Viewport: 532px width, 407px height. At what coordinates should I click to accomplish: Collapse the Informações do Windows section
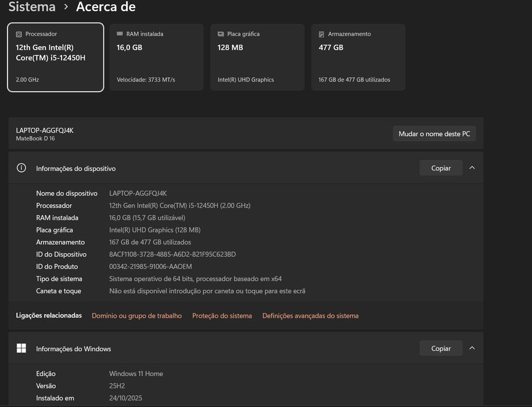pyautogui.click(x=472, y=348)
